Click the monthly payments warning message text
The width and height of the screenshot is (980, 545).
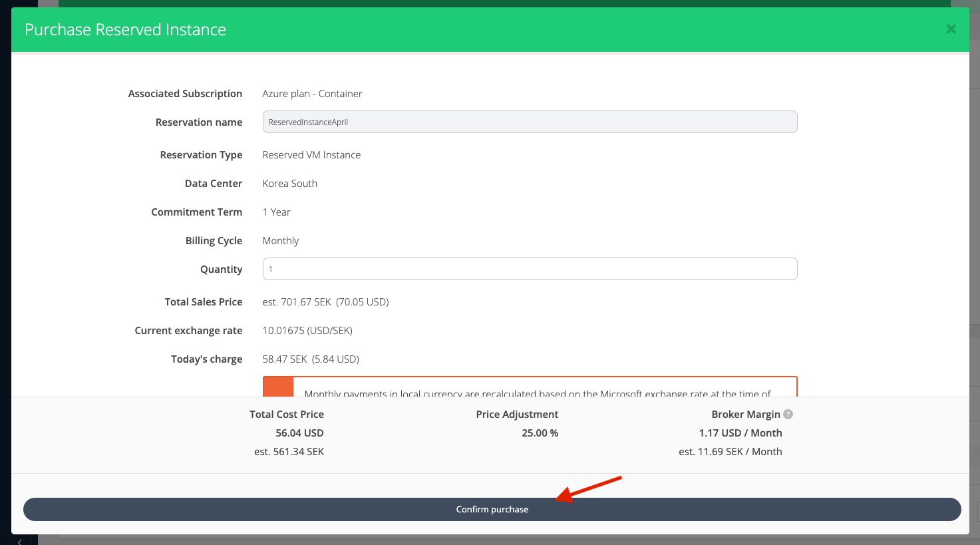pyautogui.click(x=538, y=393)
